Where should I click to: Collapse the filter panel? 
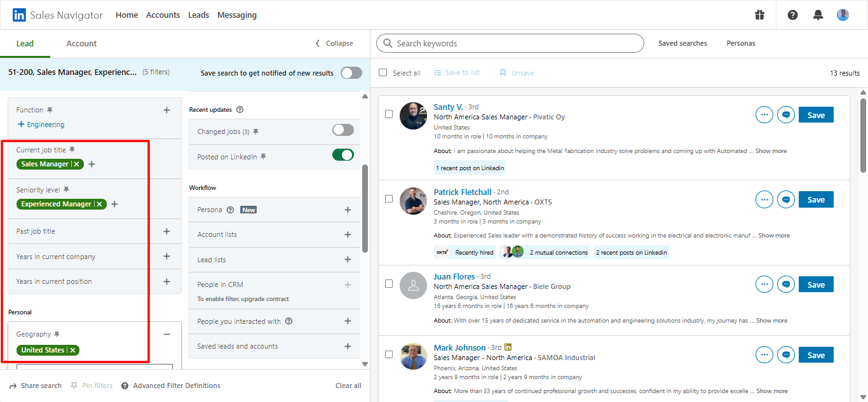coord(333,43)
